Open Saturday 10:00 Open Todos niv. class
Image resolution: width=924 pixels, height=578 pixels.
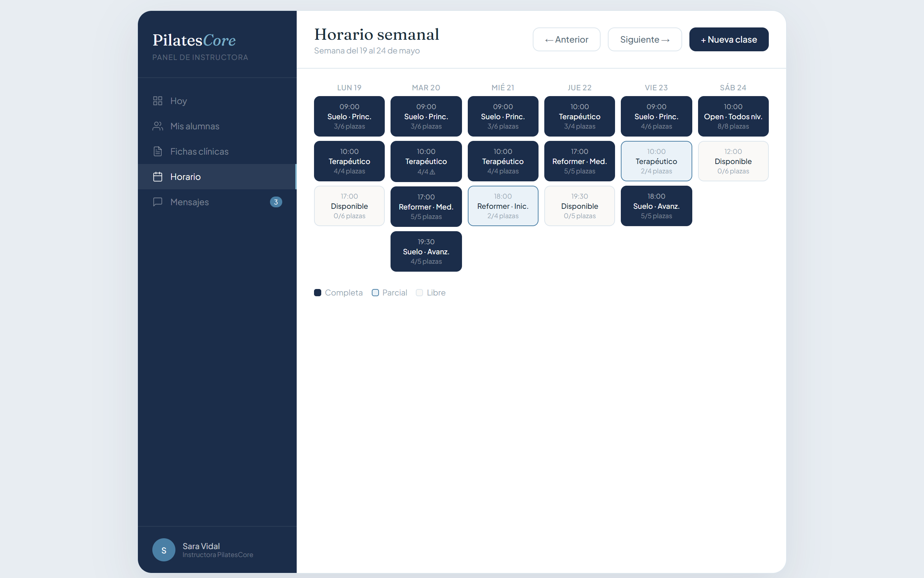click(733, 116)
